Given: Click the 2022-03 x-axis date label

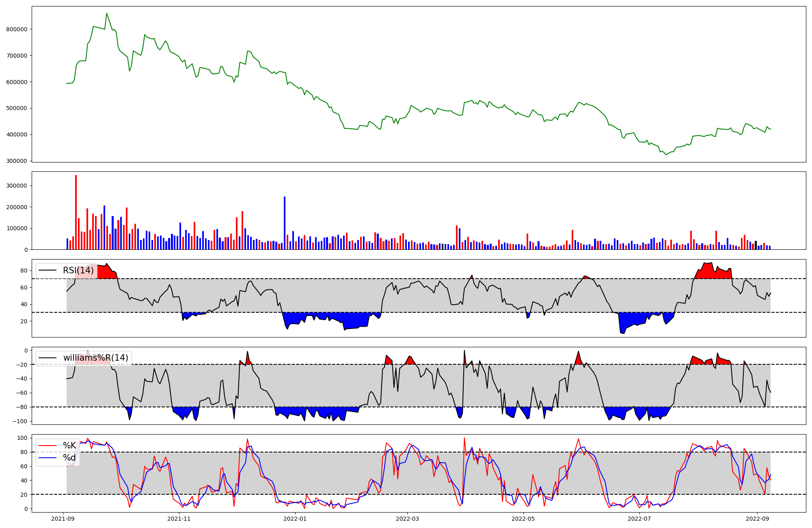Looking at the screenshot, I should coord(407,519).
